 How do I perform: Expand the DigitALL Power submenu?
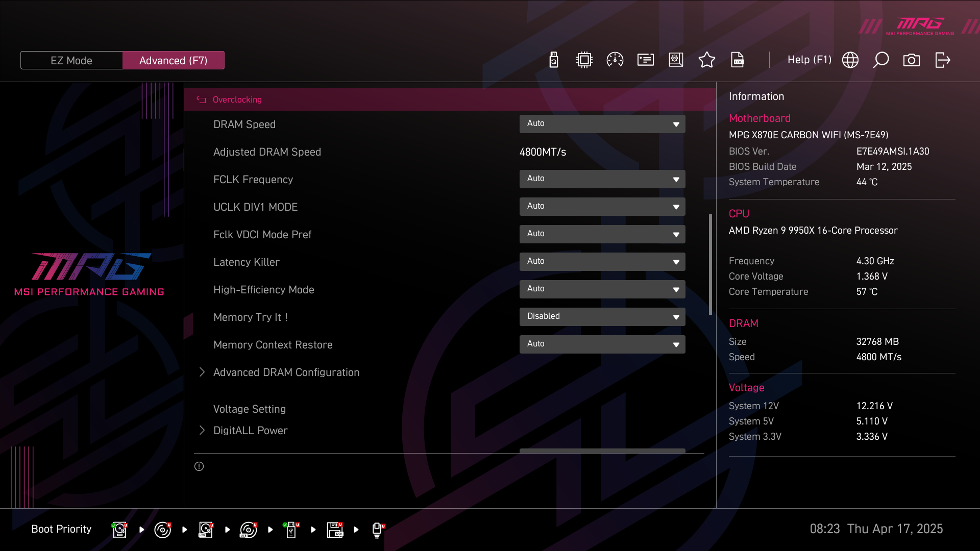250,431
